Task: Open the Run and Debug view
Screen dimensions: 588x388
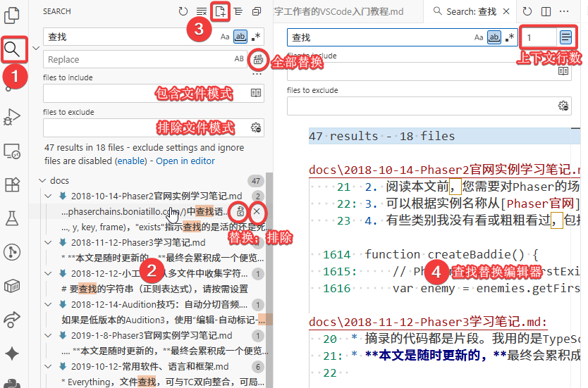Action: click(13, 116)
